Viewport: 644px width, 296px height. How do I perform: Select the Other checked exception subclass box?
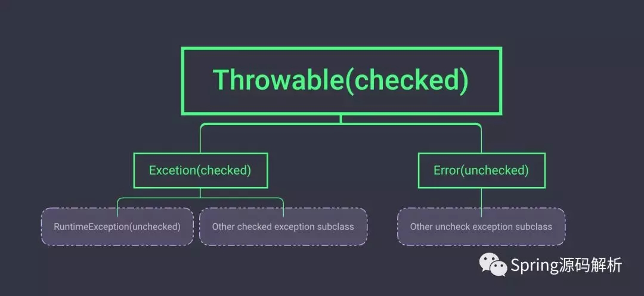click(283, 226)
